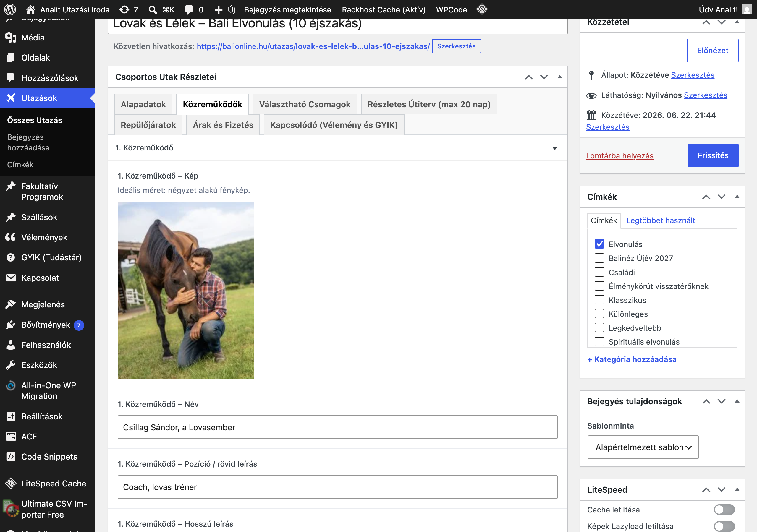Switch to Választható Csomagok tab

click(305, 104)
